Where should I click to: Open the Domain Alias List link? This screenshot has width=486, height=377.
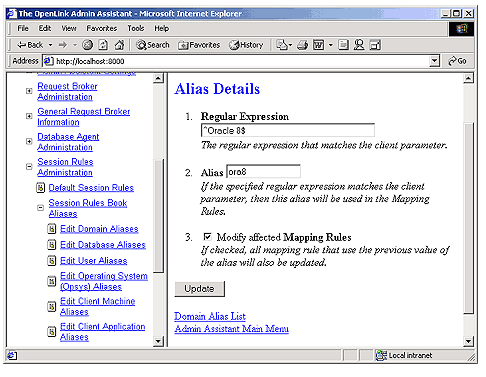[210, 316]
